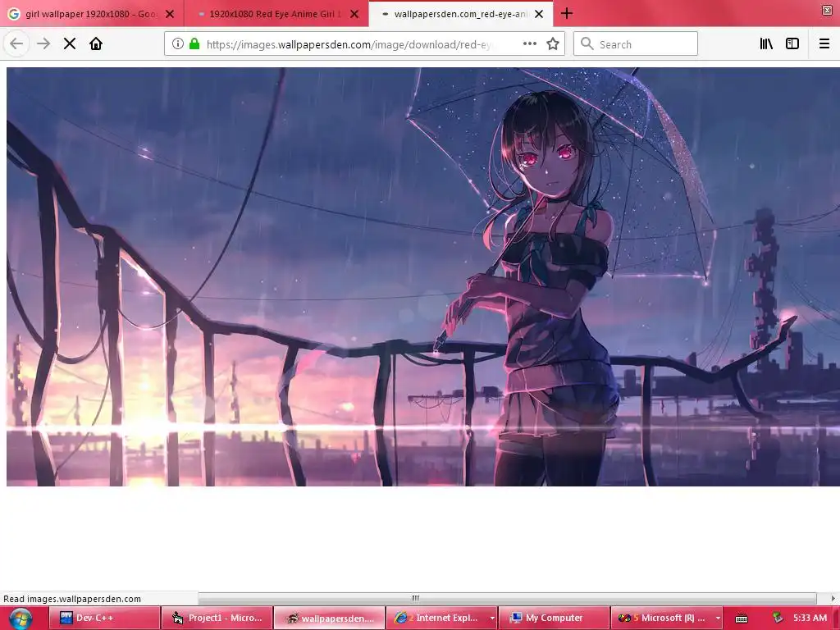The image size is (840, 630).
Task: Click the horizontal scrollbar right arrow
Action: [833, 598]
